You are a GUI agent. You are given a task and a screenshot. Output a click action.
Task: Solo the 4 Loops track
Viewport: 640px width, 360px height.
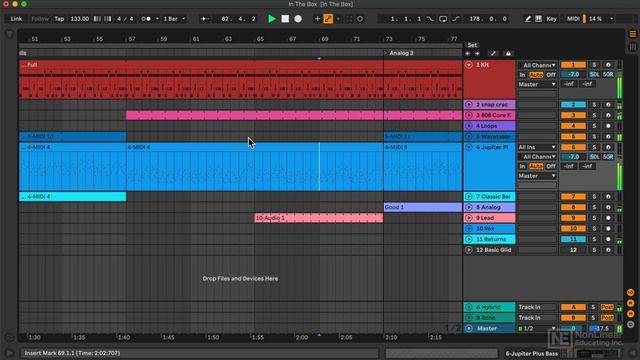594,126
